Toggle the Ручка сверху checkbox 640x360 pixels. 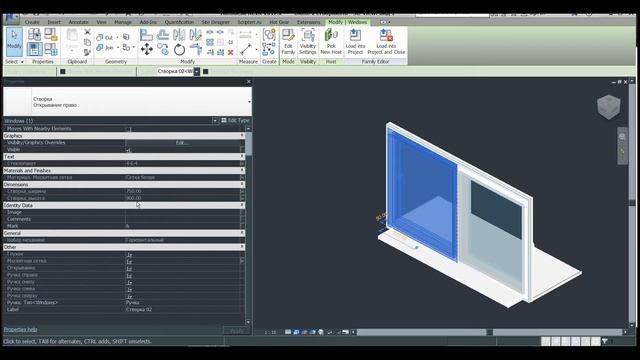point(129,296)
